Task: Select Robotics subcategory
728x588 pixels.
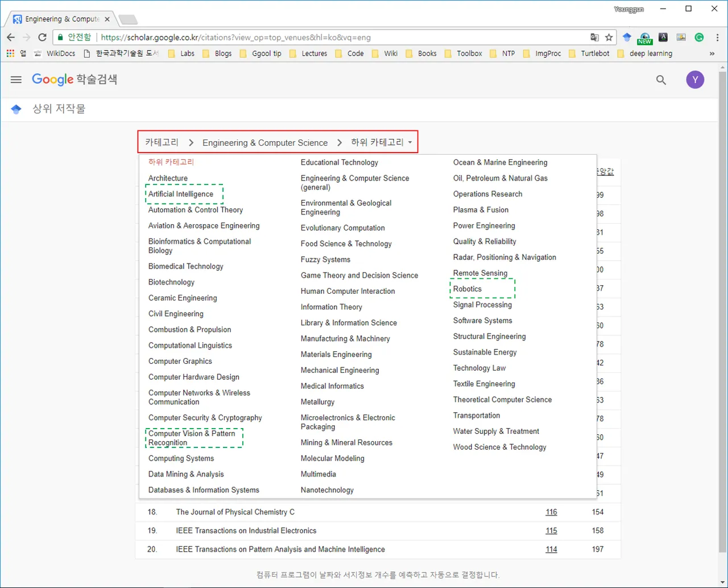Action: [468, 289]
